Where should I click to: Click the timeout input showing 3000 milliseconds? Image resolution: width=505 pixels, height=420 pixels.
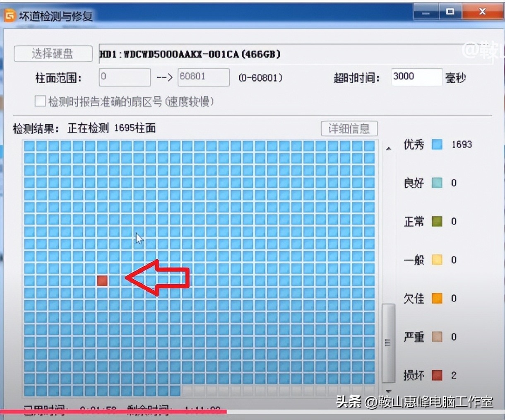click(x=416, y=77)
